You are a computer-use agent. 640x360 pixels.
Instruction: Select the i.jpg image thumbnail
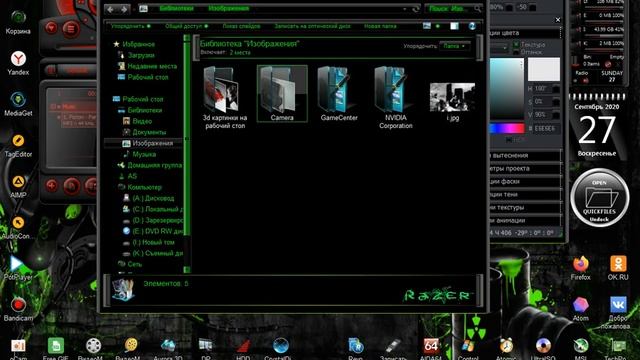click(x=453, y=102)
